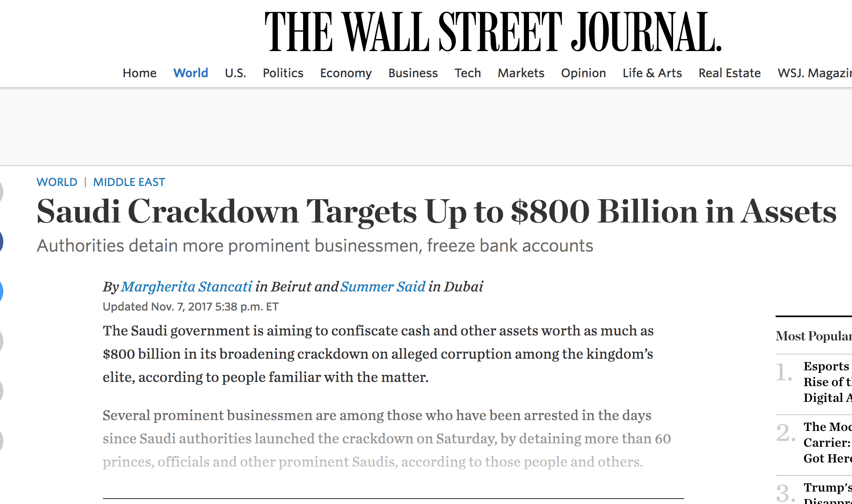Open the Politics section
Image resolution: width=852 pixels, height=504 pixels.
click(283, 73)
